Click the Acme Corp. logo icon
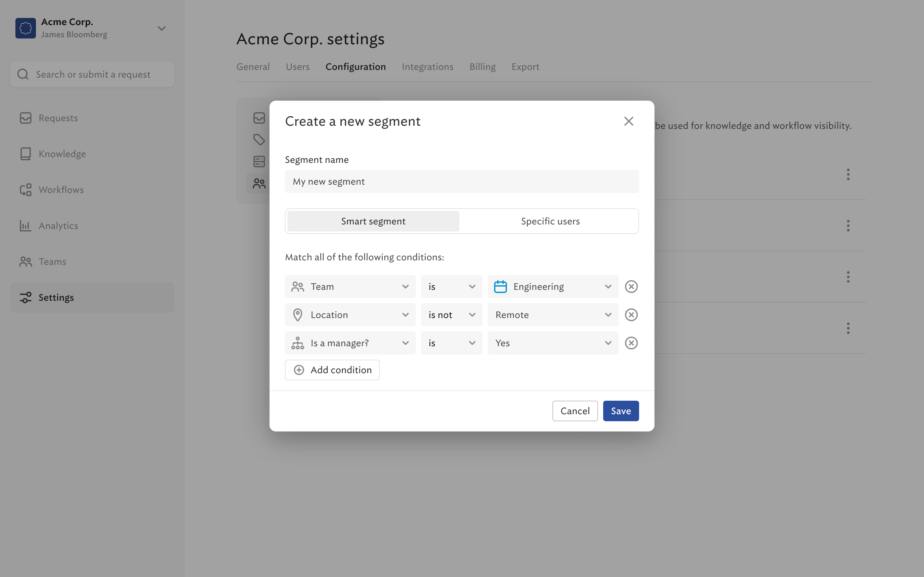924x577 pixels. [x=26, y=28]
